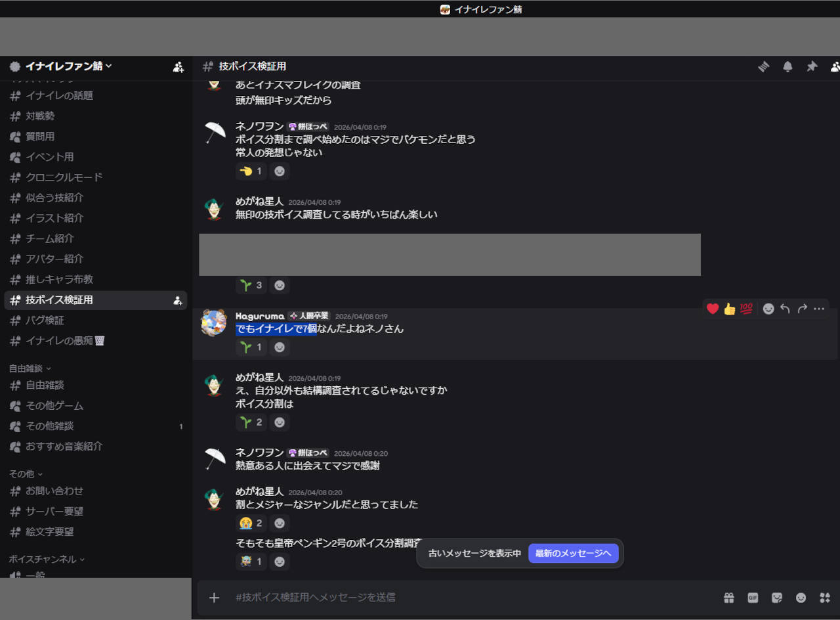
Task: Click ネノワヲン umbrella avatar at 0:19
Action: [214, 132]
